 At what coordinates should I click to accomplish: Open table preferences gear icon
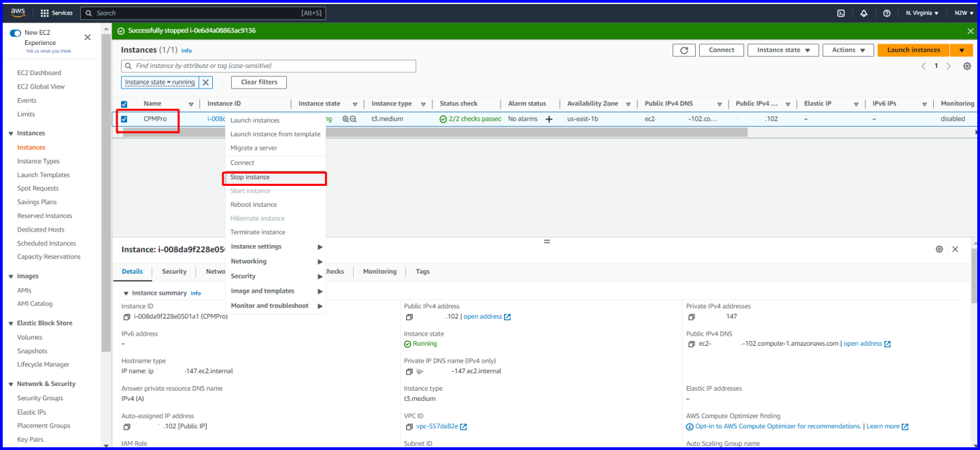click(x=967, y=66)
